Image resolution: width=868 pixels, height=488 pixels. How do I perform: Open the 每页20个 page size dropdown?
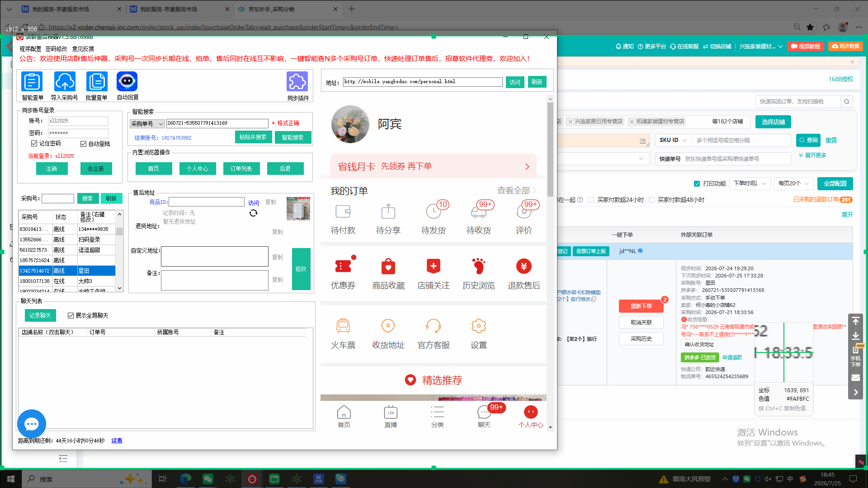click(793, 183)
